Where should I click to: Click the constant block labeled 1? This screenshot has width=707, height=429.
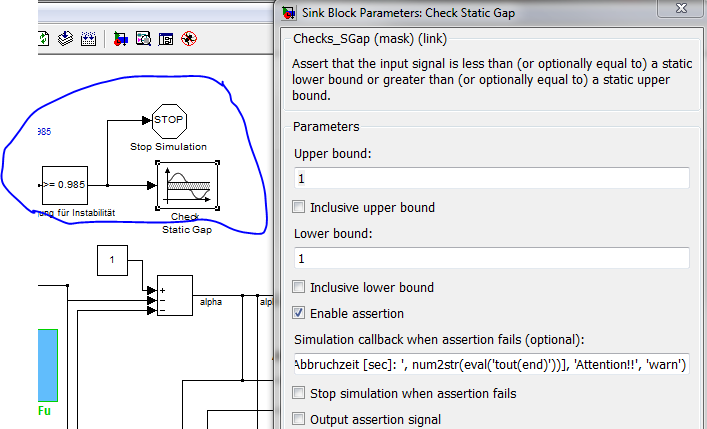(x=113, y=261)
